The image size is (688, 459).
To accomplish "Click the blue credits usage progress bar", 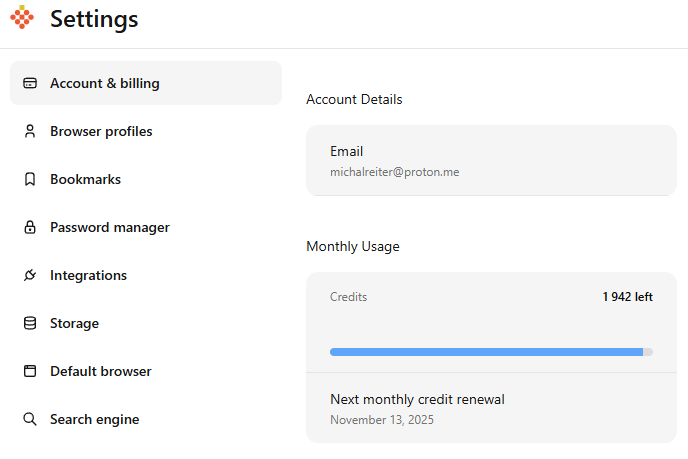I will point(486,352).
